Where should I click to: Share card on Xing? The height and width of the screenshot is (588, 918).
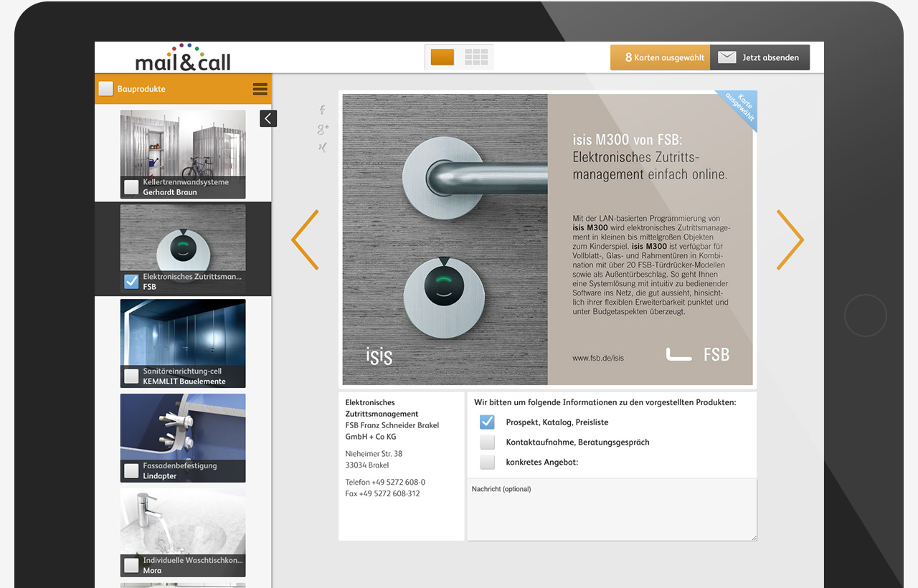(x=323, y=148)
